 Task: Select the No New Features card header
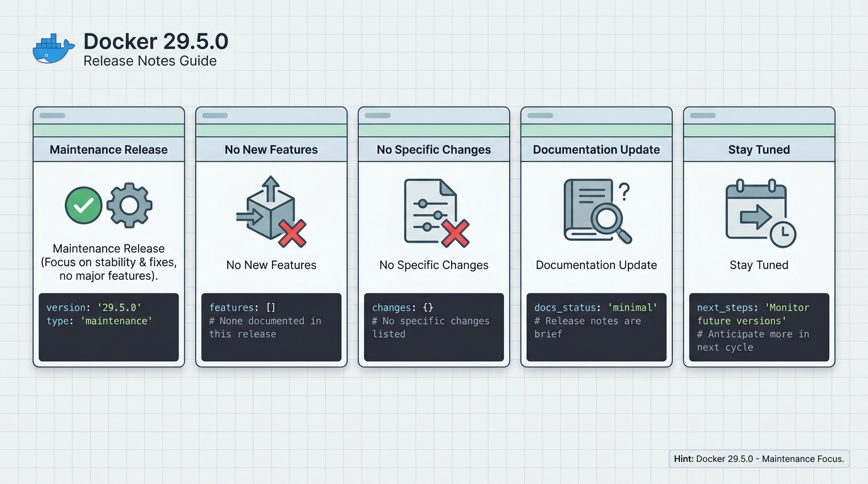[271, 149]
